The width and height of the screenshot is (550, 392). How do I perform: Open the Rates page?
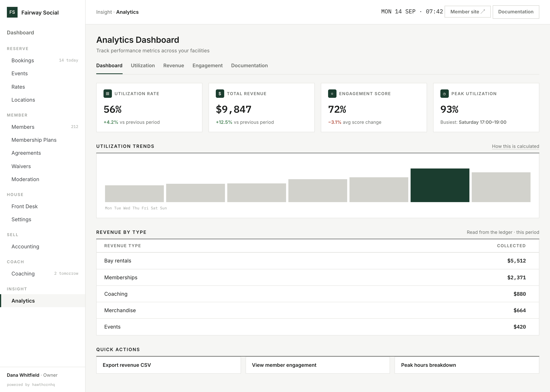pos(42,87)
